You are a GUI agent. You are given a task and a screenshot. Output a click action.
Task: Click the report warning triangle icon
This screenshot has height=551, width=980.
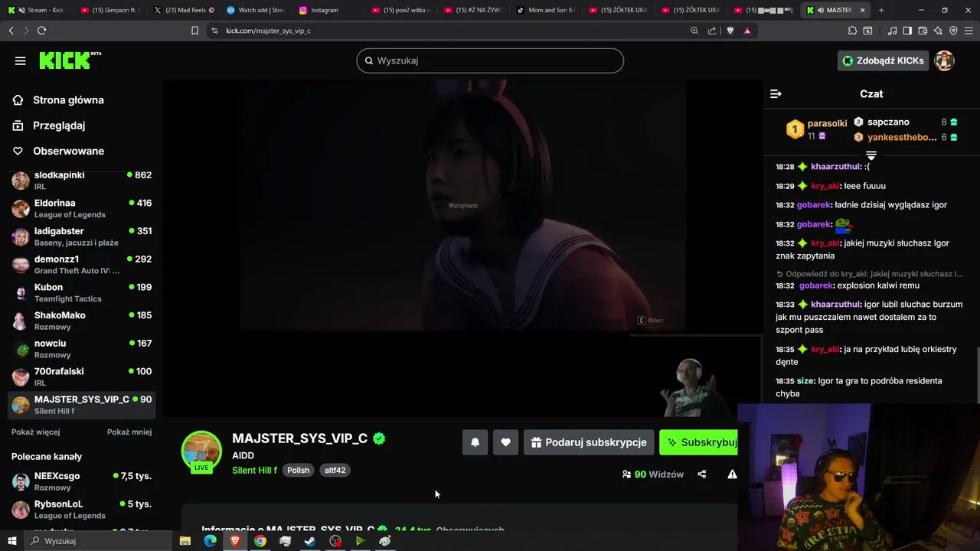[x=732, y=474]
